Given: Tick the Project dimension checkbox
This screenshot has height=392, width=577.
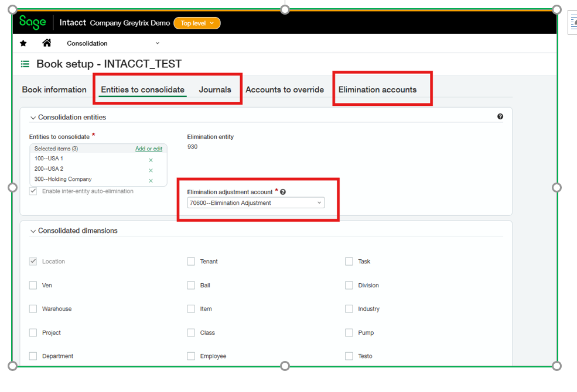Looking at the screenshot, I should [33, 332].
